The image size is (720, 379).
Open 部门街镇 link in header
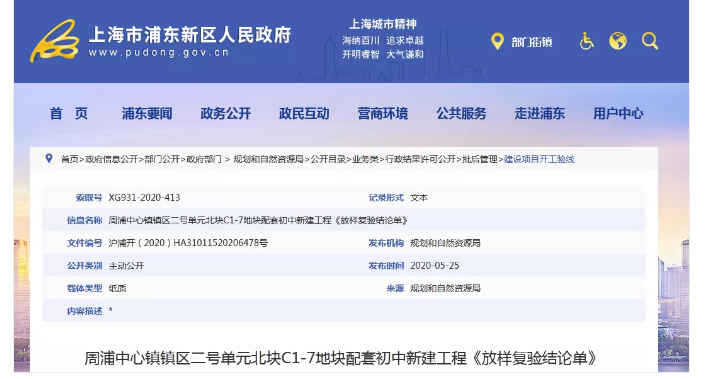(532, 42)
